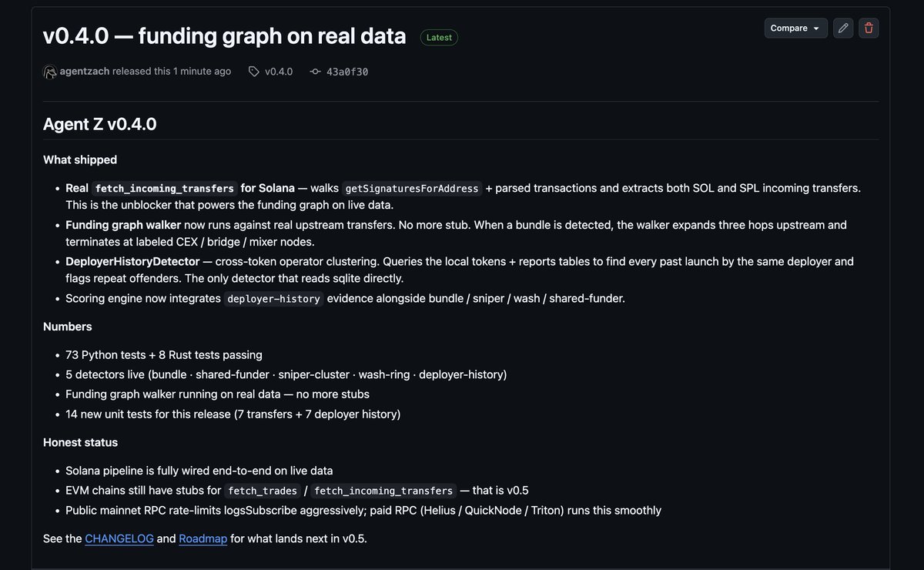Open the Roadmap link
This screenshot has height=570, width=924.
(x=203, y=538)
